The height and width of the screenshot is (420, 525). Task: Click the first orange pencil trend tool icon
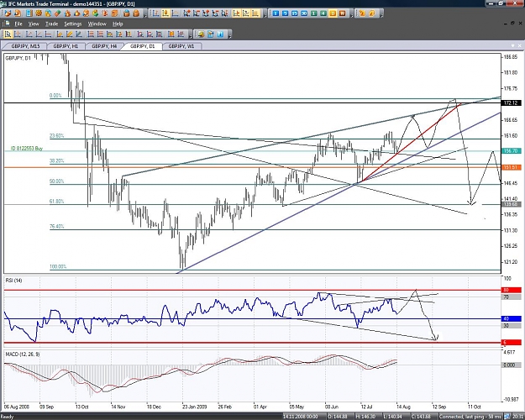tap(60, 34)
